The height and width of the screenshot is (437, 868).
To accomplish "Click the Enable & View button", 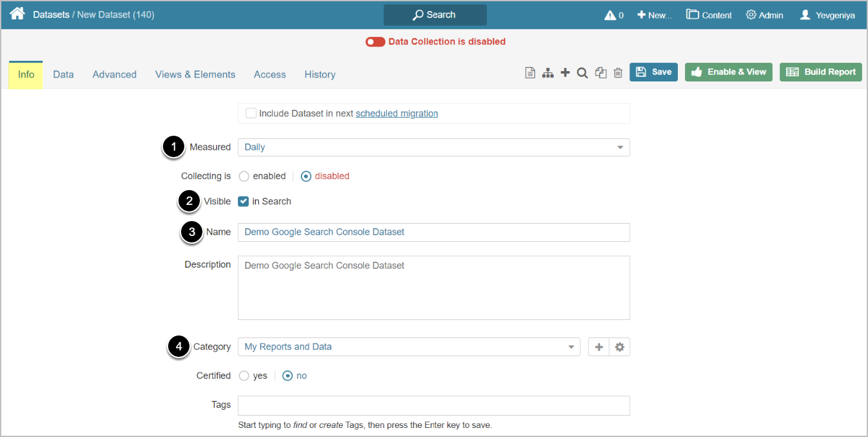I will tap(728, 72).
